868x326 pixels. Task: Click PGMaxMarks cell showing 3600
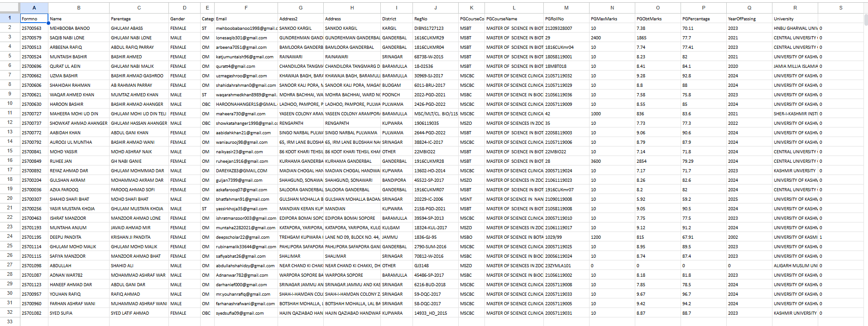tap(612, 161)
